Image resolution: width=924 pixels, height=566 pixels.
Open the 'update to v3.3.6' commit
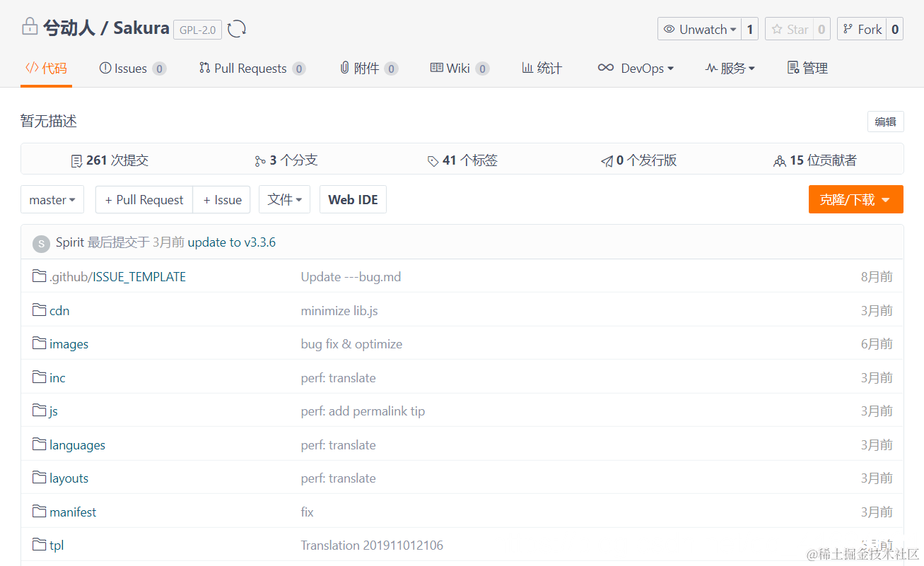[232, 242]
